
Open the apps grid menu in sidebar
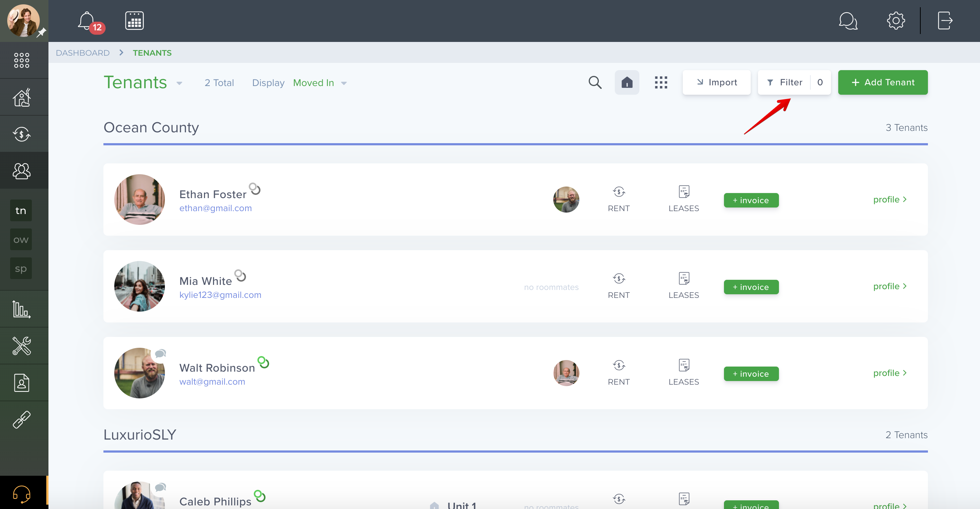22,60
